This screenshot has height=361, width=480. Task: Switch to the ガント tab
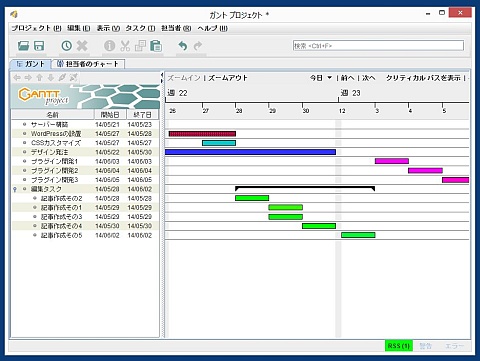click(x=30, y=64)
